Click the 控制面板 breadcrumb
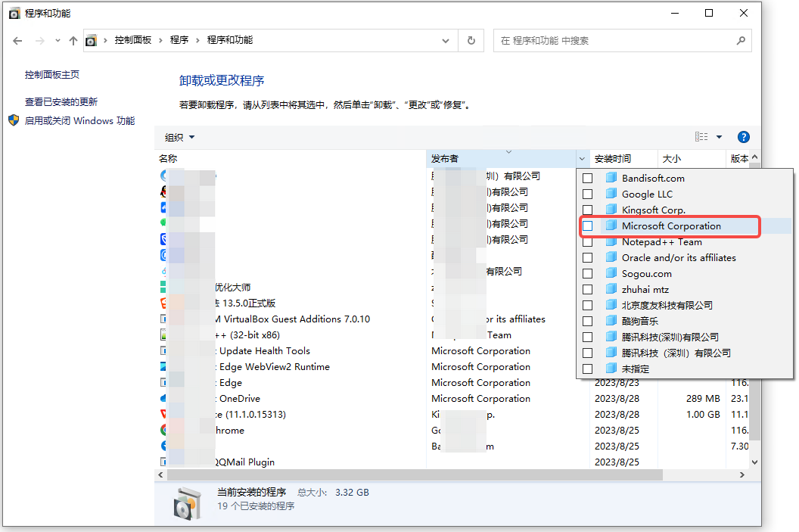Image resolution: width=799 pixels, height=532 pixels. tap(133, 40)
